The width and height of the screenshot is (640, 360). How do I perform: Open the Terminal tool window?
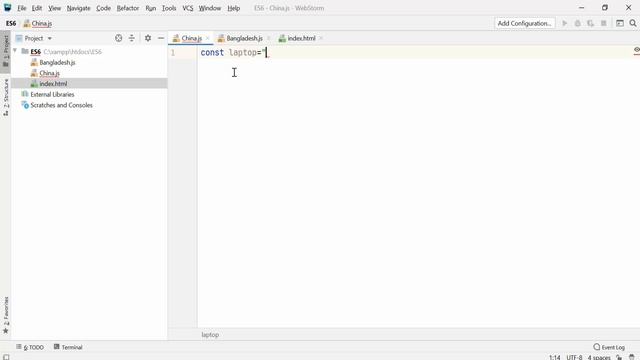(68, 347)
